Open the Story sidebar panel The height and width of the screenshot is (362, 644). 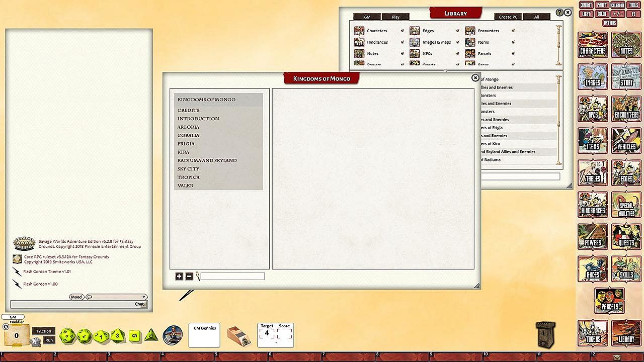tap(626, 77)
